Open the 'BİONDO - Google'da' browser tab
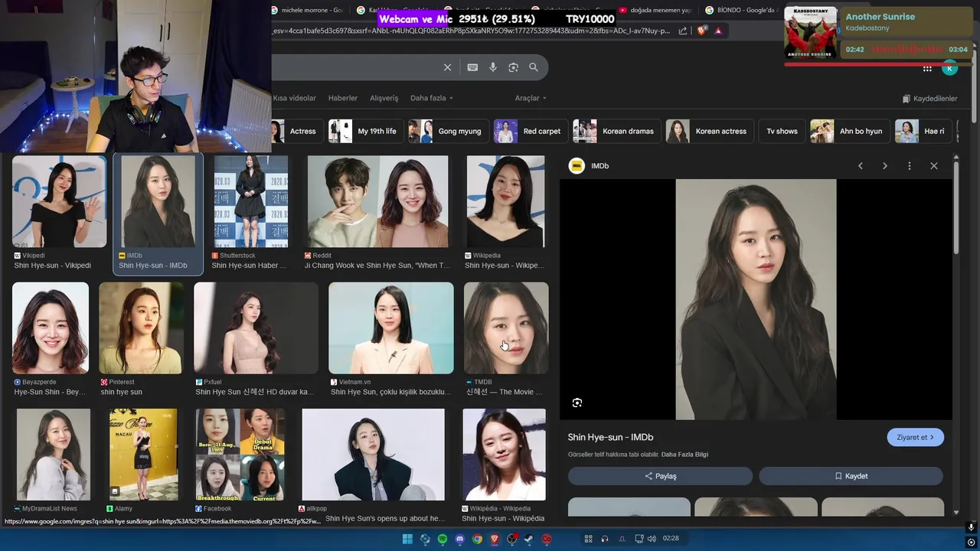Screen dimensions: 980x551 pos(741,10)
